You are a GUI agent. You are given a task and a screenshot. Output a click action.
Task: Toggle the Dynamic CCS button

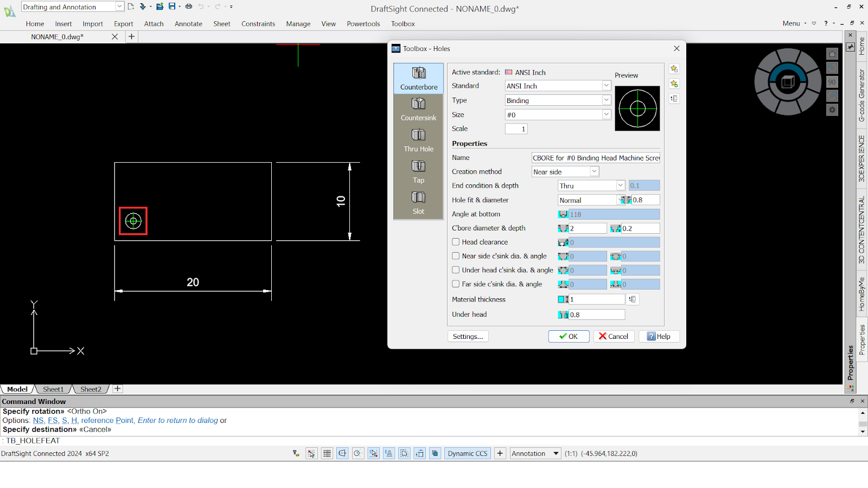pos(468,453)
